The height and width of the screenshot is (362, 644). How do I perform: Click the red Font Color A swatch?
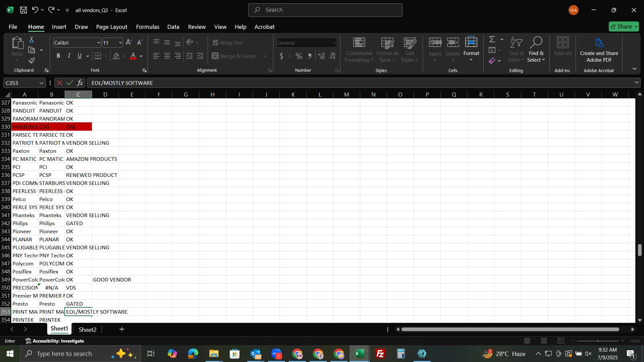point(133,56)
